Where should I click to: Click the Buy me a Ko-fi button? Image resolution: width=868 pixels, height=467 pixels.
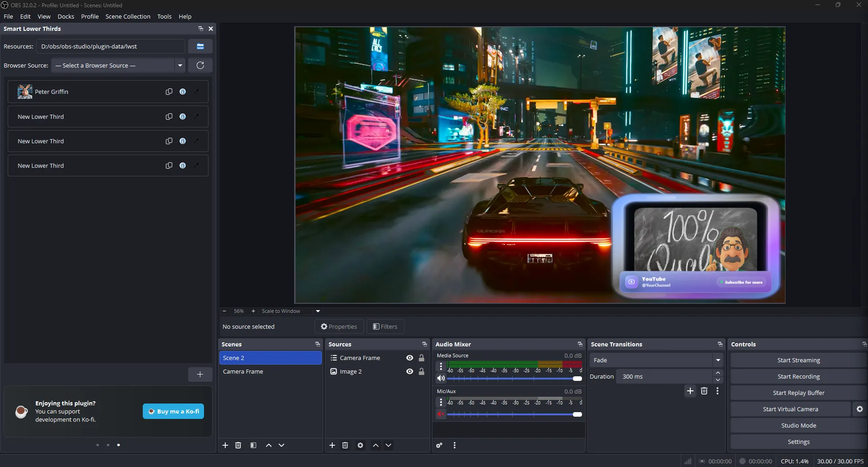[x=173, y=411]
